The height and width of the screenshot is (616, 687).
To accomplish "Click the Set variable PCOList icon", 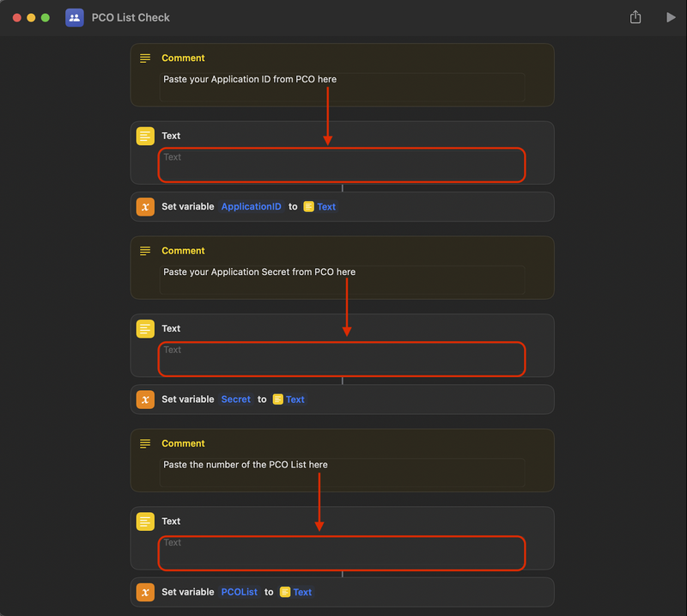I will click(145, 592).
